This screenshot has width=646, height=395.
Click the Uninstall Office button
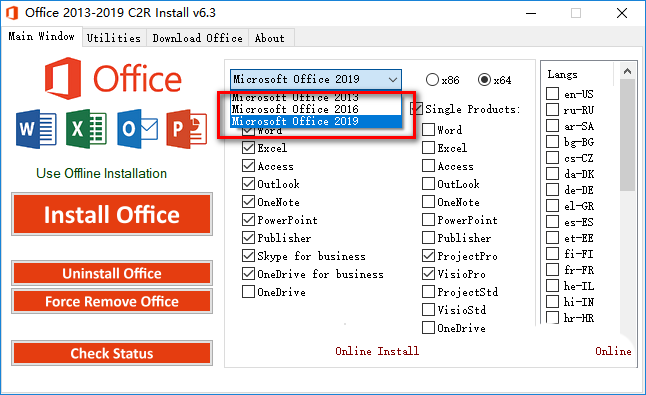click(112, 273)
